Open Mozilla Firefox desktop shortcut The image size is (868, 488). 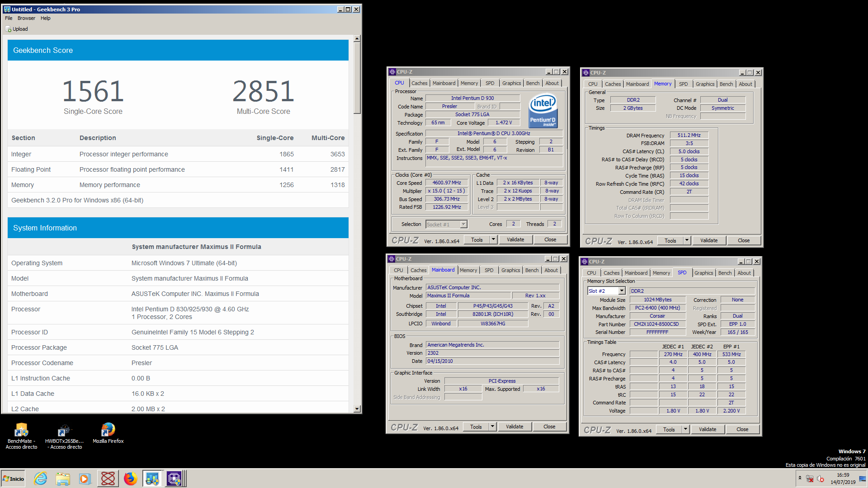pos(108,433)
